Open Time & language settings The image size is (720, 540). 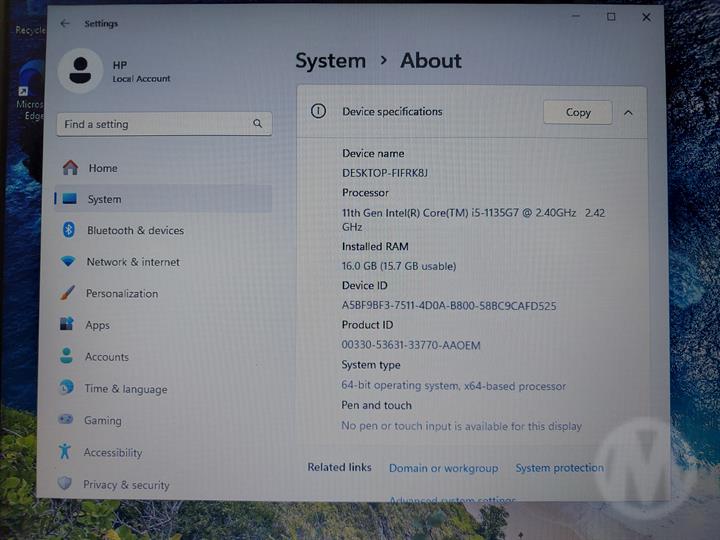pyautogui.click(x=125, y=389)
